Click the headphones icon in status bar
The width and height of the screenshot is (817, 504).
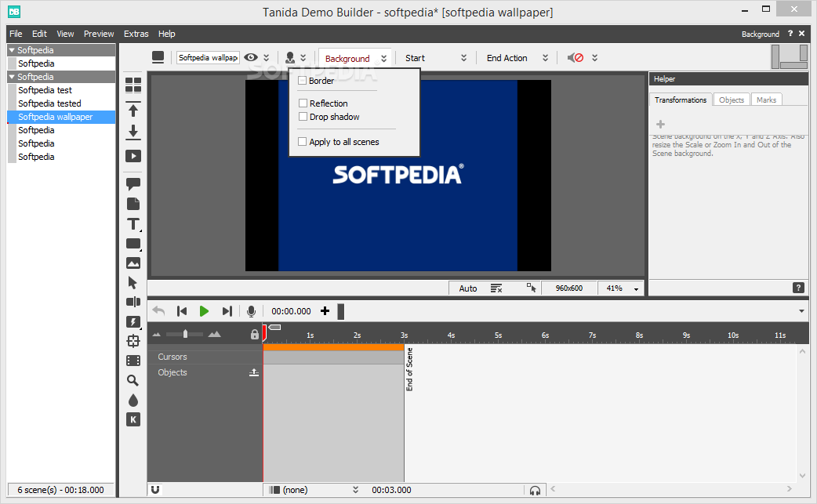[x=535, y=491]
